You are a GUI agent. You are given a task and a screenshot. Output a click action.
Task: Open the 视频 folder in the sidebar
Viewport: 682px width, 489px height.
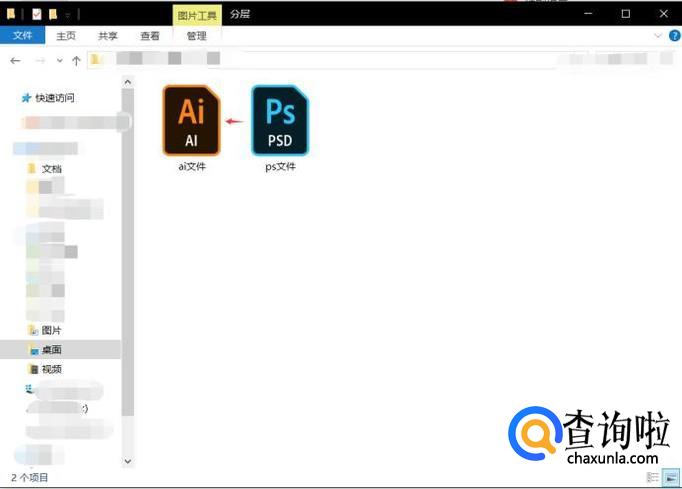(51, 369)
